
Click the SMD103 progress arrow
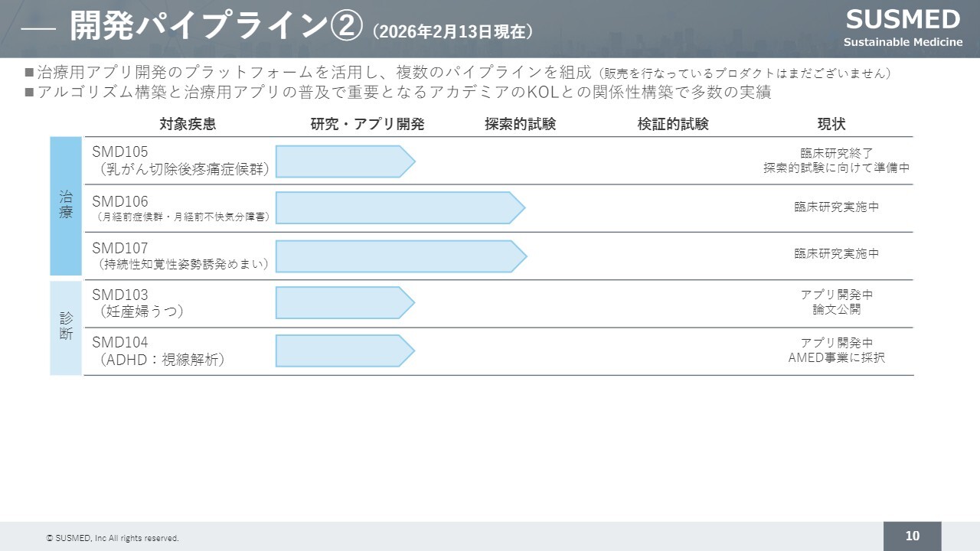(345, 303)
